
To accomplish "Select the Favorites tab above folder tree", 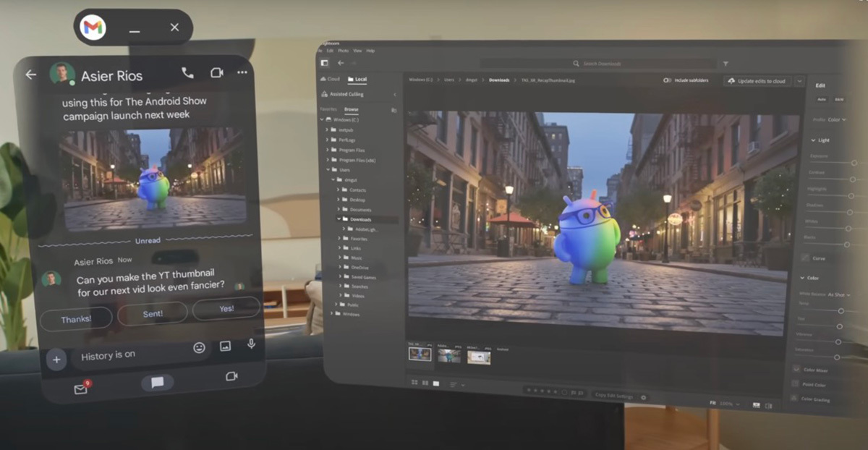I will [329, 109].
